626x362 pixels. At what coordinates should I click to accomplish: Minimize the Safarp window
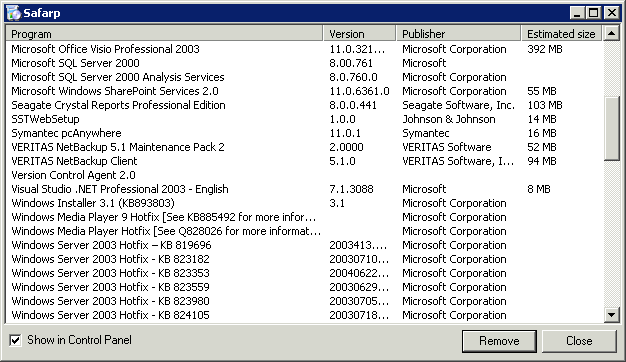coord(576,13)
